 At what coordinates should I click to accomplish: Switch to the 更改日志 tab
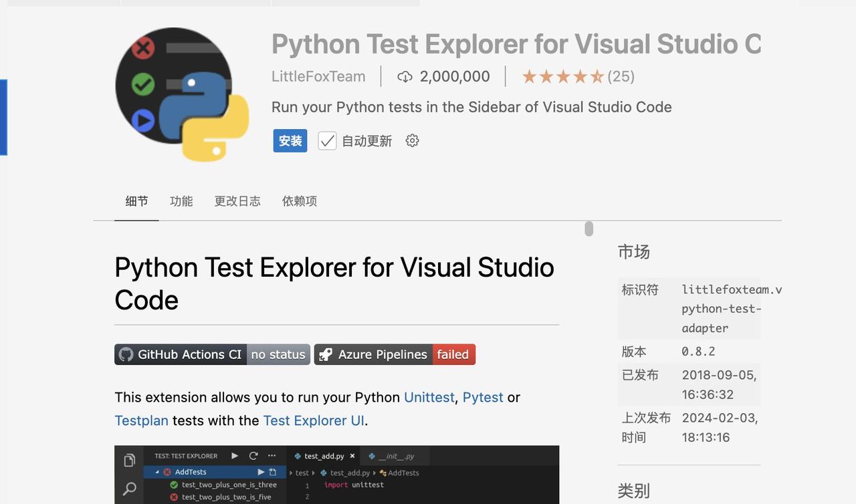tap(237, 201)
